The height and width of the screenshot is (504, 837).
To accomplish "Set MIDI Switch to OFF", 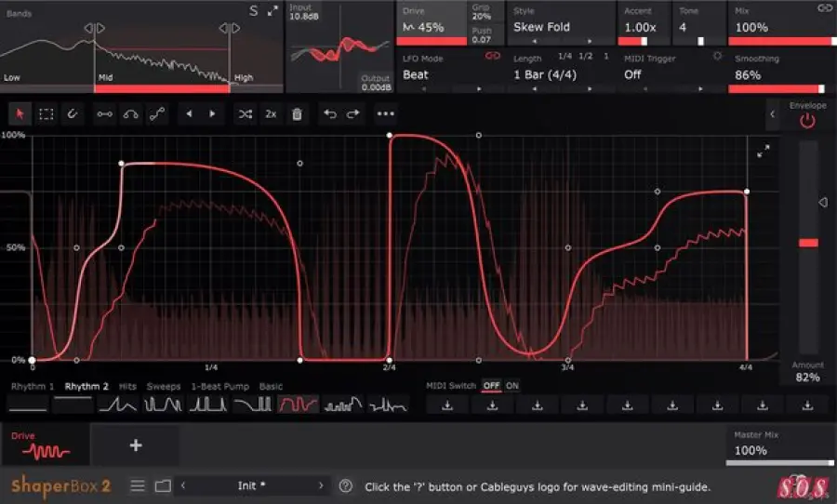I will pos(491,386).
